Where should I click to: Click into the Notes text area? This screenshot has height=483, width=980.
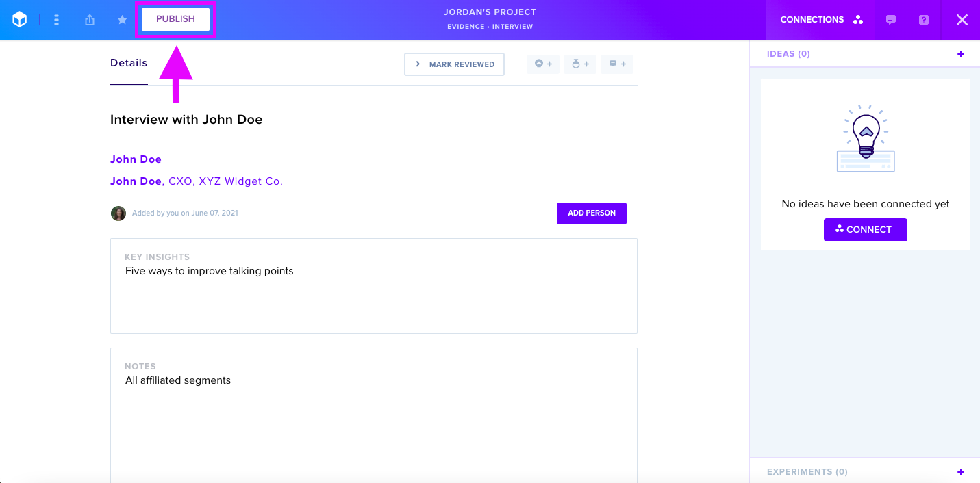374,415
